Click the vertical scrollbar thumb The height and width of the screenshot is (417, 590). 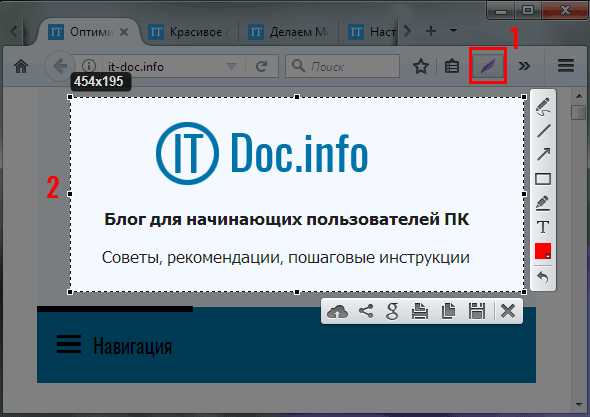click(x=578, y=112)
